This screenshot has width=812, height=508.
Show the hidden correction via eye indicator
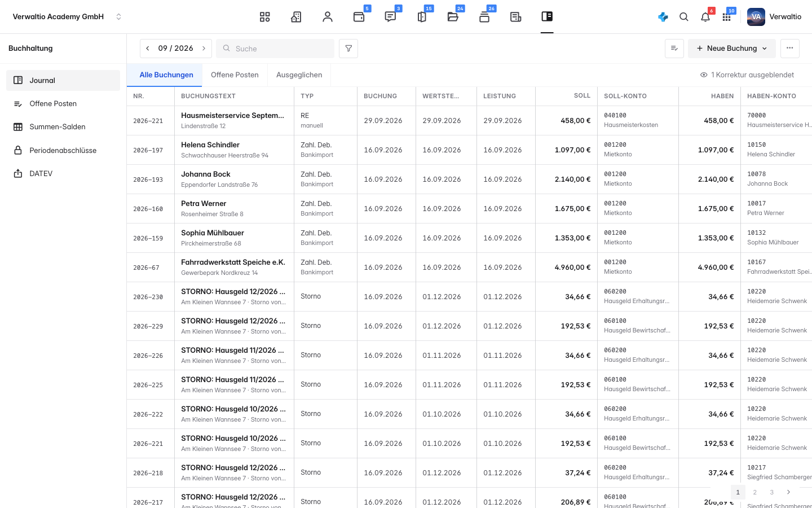pyautogui.click(x=747, y=75)
